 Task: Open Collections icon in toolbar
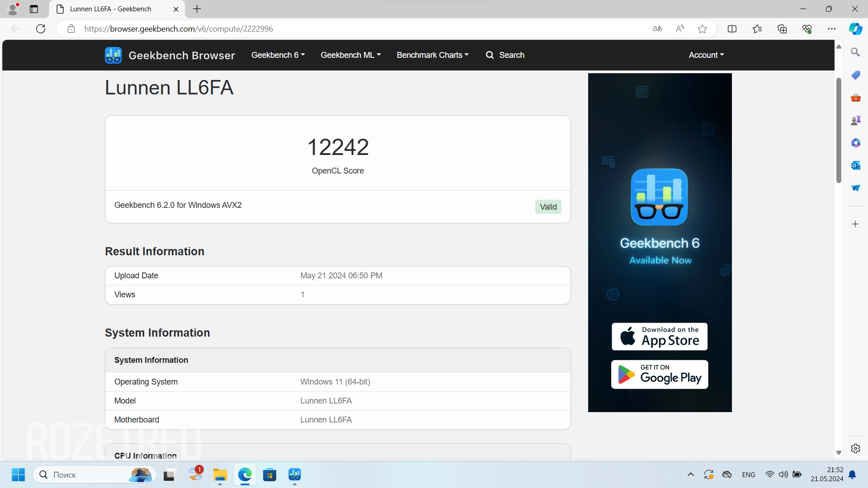click(x=782, y=29)
